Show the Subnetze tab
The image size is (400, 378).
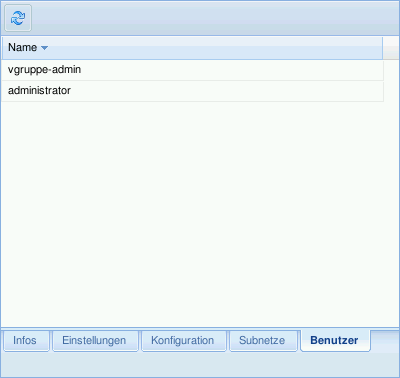click(x=263, y=341)
